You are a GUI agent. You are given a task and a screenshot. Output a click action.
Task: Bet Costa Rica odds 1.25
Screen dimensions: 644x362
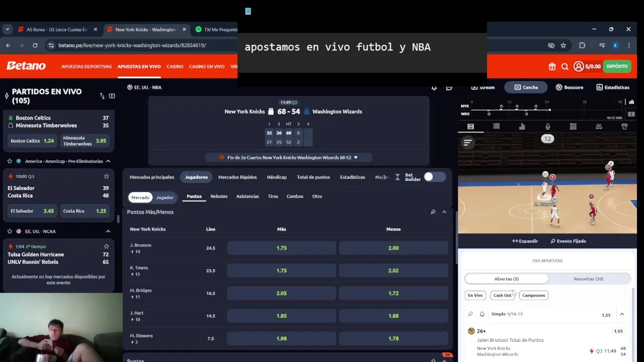(85, 211)
